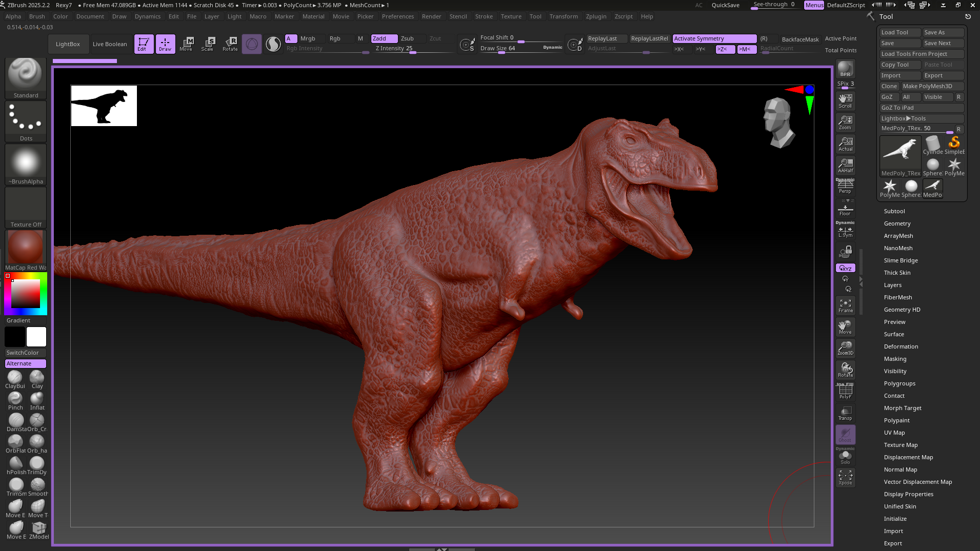
Task: Toggle Solo mode
Action: 845,456
